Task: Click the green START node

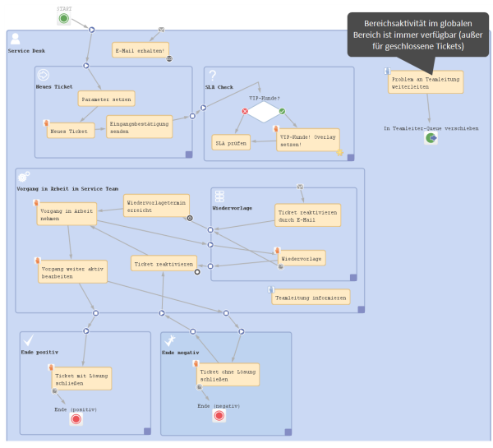Action: pyautogui.click(x=64, y=18)
